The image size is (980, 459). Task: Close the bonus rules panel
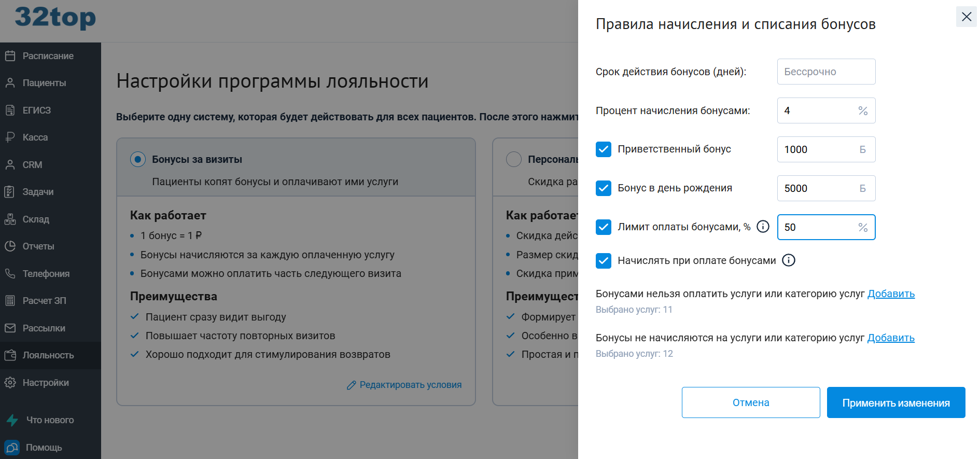pos(966,17)
